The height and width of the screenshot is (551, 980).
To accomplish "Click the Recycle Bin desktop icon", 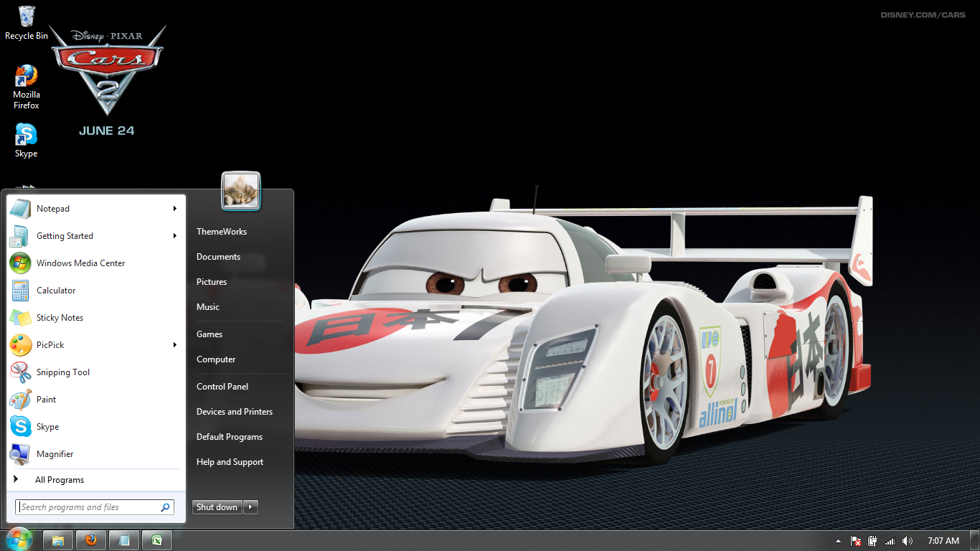I will pyautogui.click(x=27, y=22).
